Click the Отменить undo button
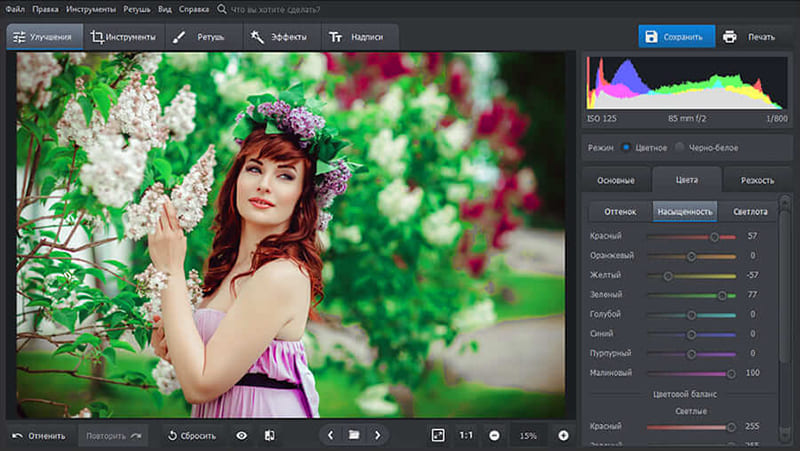This screenshot has width=800, height=451. click(x=39, y=436)
